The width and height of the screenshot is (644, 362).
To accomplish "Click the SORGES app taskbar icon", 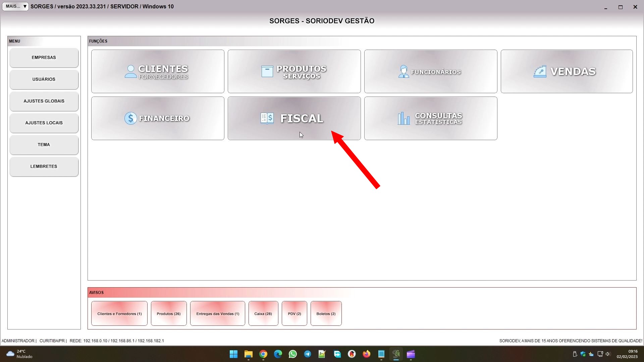I will click(396, 354).
